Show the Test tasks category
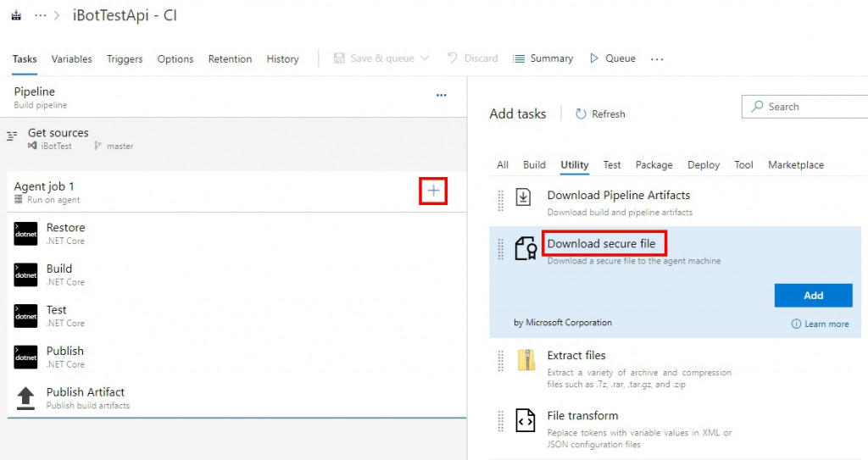This screenshot has height=460, width=868. tap(612, 165)
